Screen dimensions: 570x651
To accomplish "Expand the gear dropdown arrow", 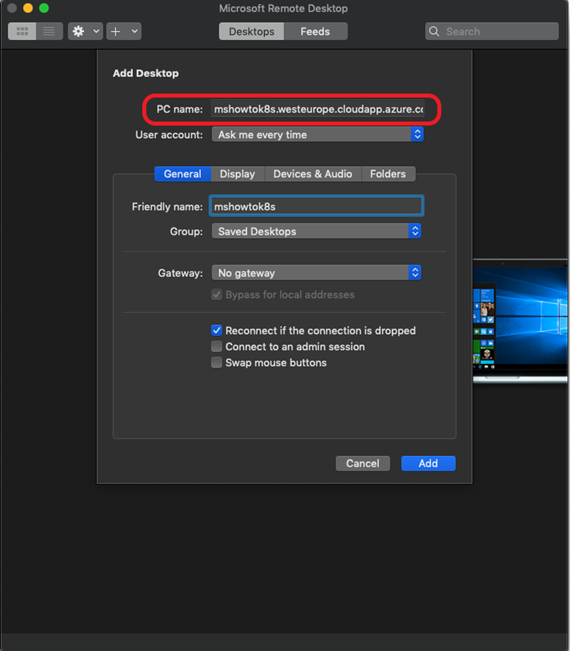I will click(96, 31).
